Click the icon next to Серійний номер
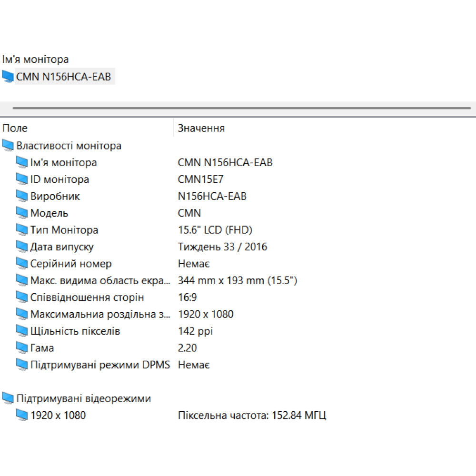The image size is (476, 476). (22, 264)
